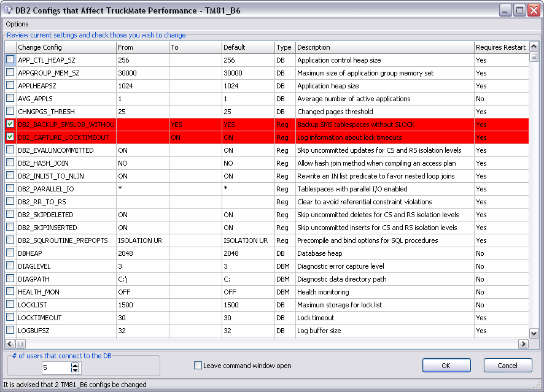
Task: Uncheck the DB2_BACKUP_SMSLOB checkbox
Action: pos(10,125)
